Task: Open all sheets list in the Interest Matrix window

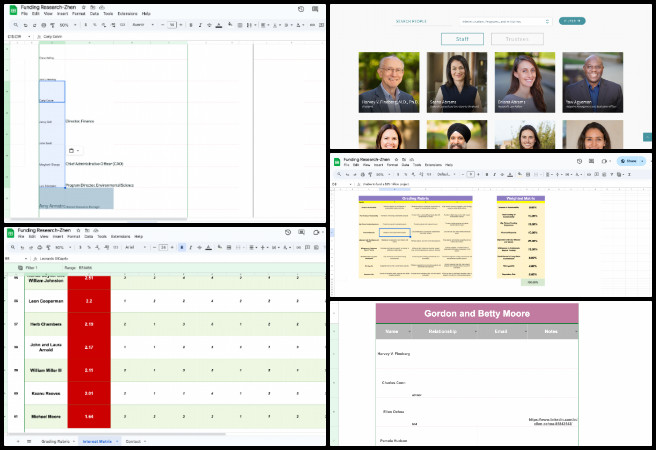Action: 29,441
